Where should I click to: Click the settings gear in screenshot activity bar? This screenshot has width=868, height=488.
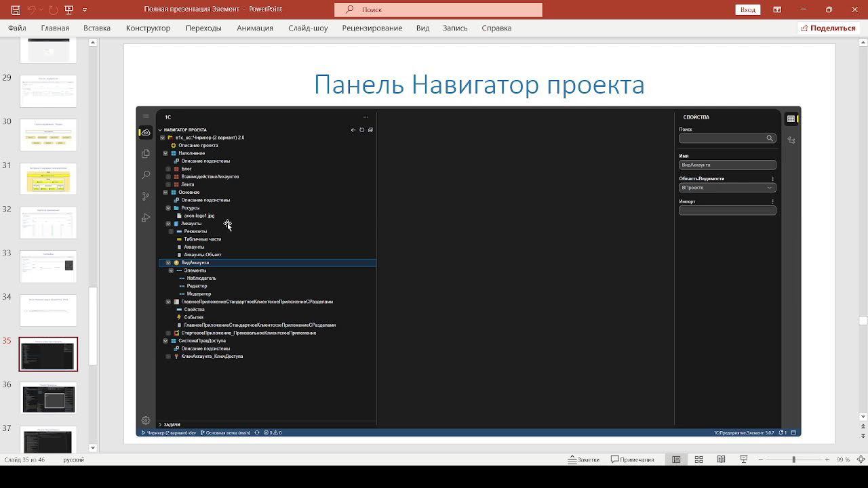pyautogui.click(x=146, y=420)
